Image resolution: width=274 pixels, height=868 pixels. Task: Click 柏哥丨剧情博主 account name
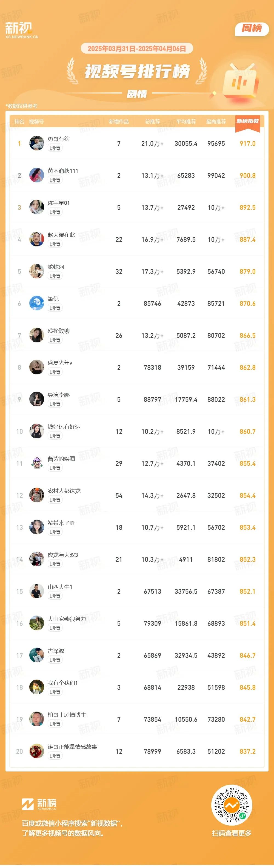coord(67,715)
